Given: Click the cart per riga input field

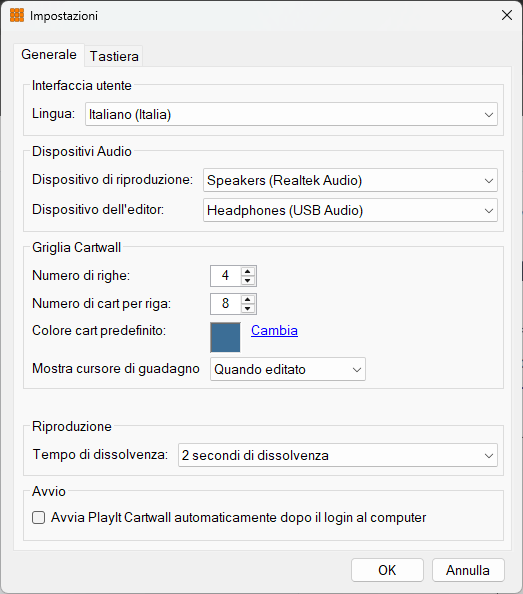Looking at the screenshot, I should [226, 304].
